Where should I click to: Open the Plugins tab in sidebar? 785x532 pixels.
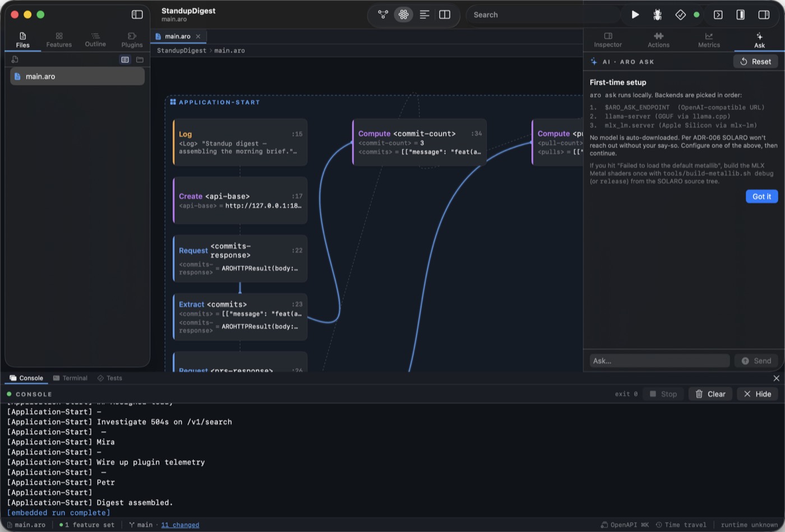(x=132, y=40)
